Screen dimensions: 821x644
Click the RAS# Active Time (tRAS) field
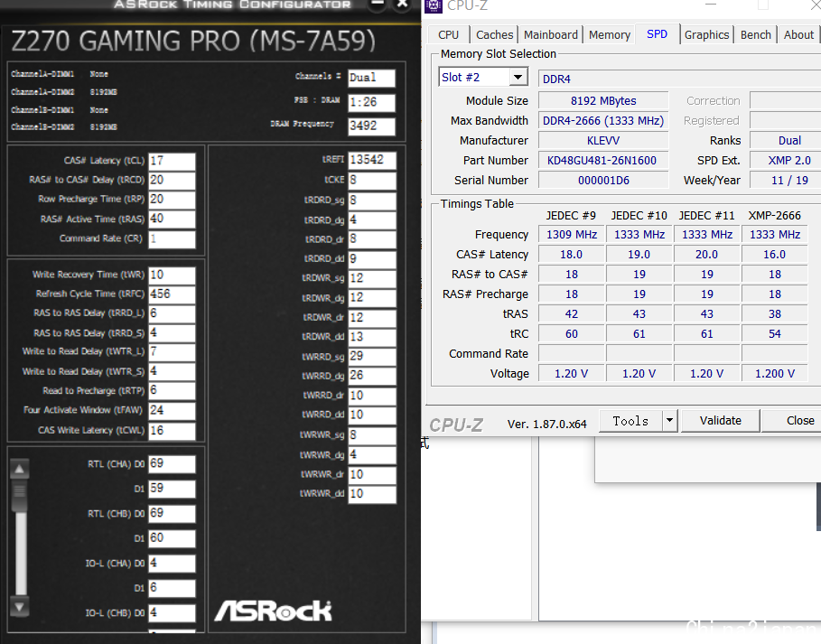click(x=172, y=219)
